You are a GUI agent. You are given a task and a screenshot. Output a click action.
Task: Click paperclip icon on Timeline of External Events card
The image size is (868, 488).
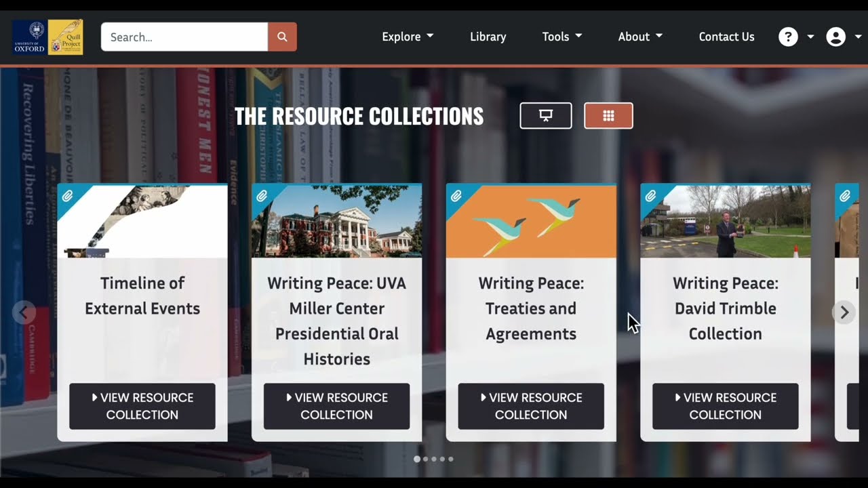tap(68, 197)
